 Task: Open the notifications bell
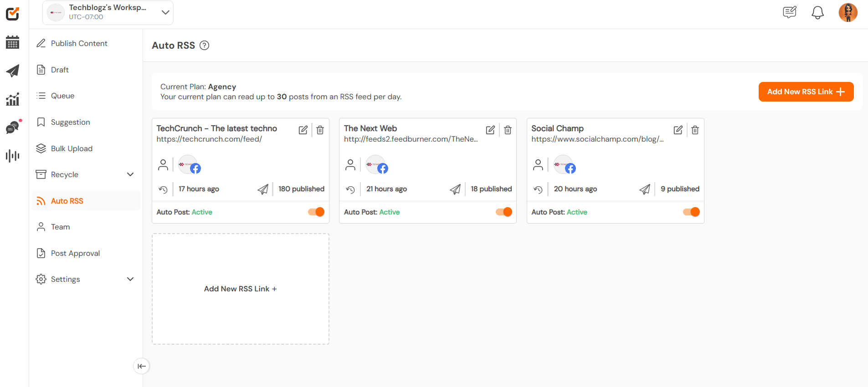pos(818,13)
